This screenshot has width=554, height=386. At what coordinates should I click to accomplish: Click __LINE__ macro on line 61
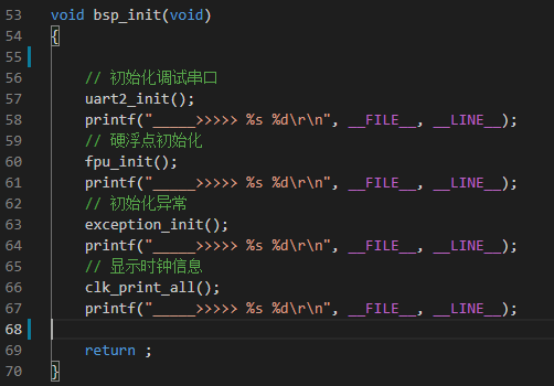click(467, 183)
